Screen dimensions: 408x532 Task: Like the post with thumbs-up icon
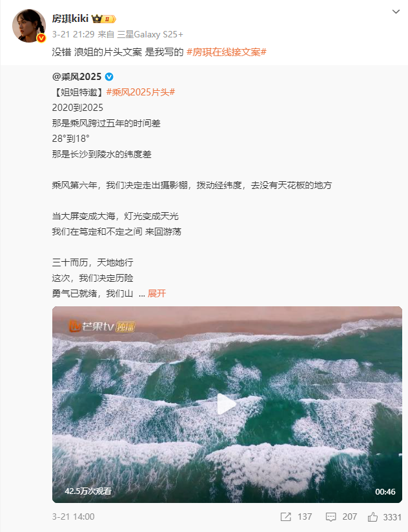coord(372,517)
